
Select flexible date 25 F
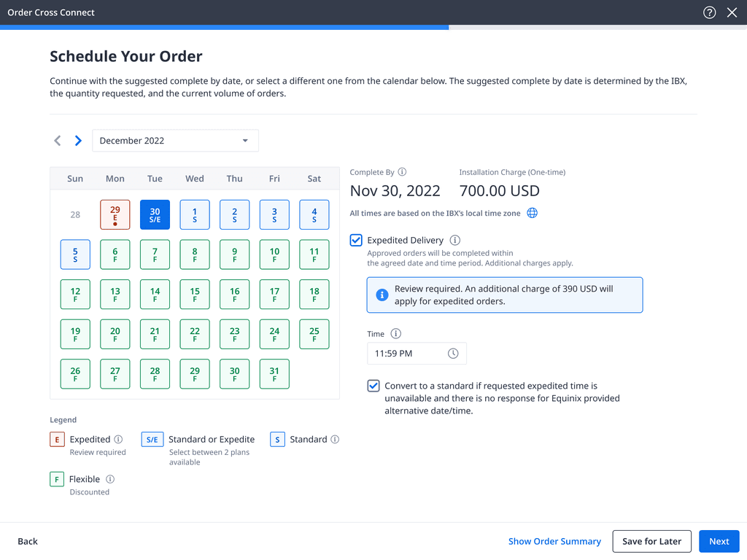coord(314,334)
